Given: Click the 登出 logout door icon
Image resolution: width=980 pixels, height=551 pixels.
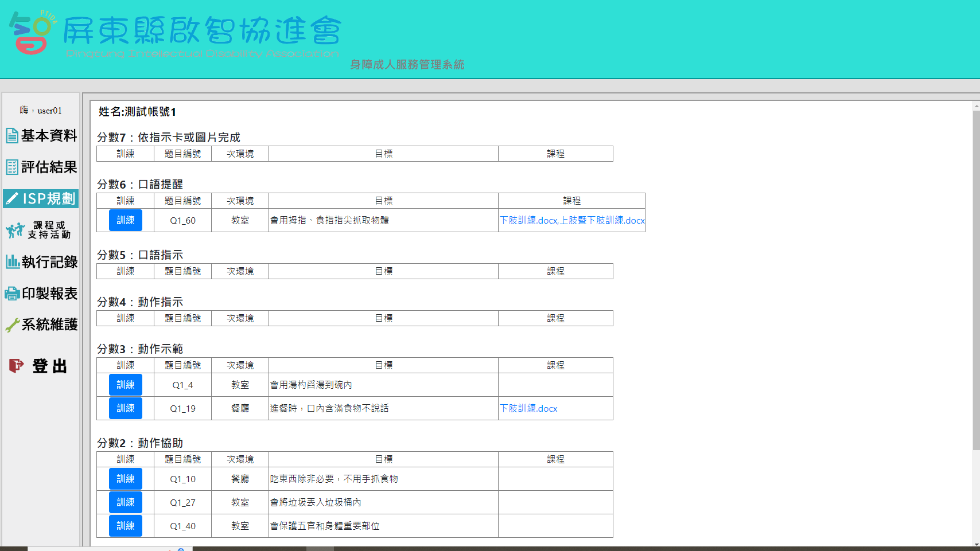Looking at the screenshot, I should [16, 366].
